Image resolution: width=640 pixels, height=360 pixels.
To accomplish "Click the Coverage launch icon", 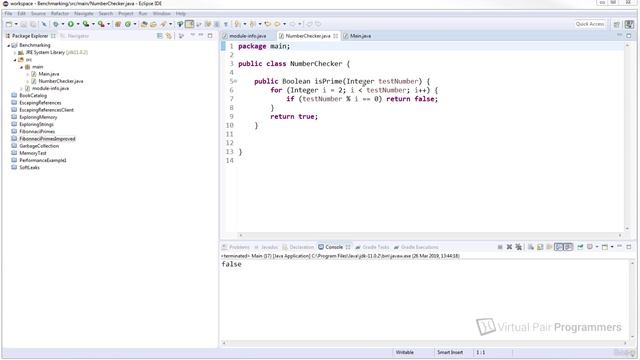I will (86, 24).
